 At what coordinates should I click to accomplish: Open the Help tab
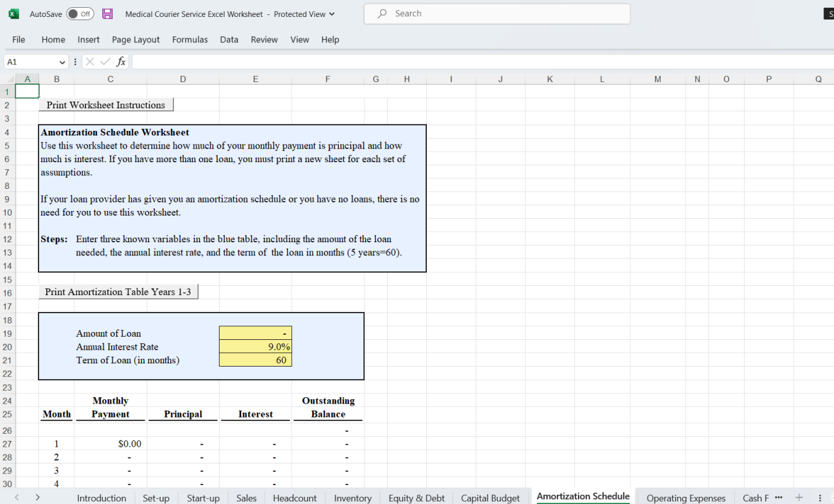pos(330,40)
